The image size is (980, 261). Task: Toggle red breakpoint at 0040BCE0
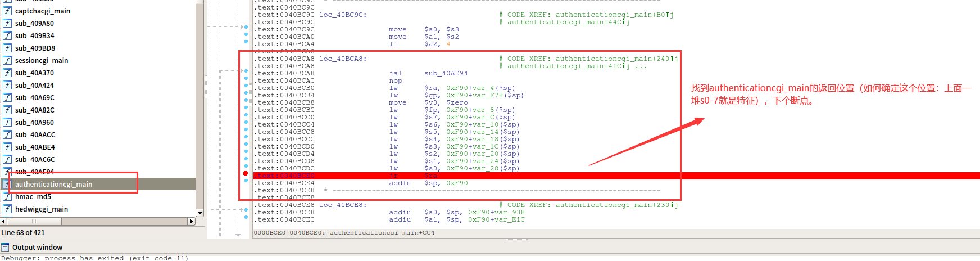(x=246, y=173)
